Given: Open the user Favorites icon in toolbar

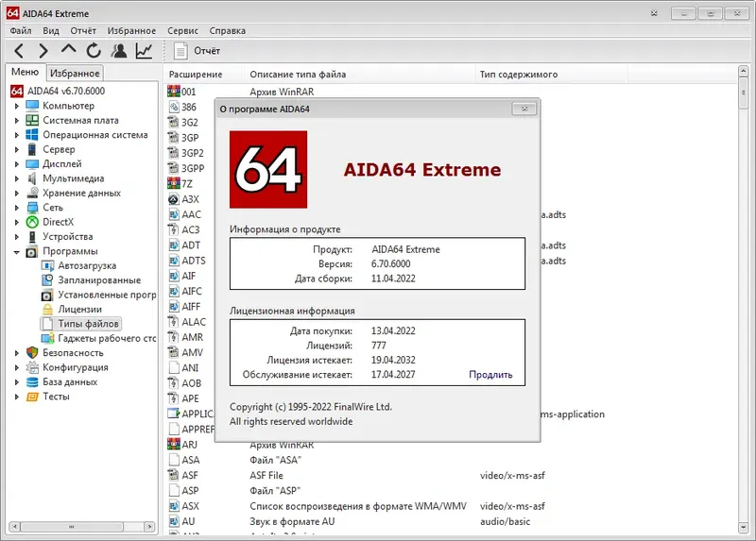Looking at the screenshot, I should (x=118, y=51).
